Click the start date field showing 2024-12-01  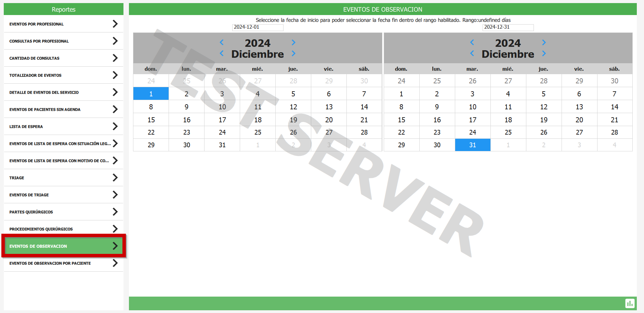pyautogui.click(x=258, y=27)
